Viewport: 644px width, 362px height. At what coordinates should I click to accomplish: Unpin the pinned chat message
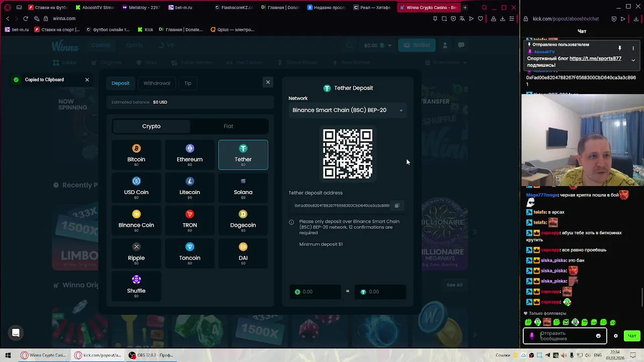[x=620, y=48]
